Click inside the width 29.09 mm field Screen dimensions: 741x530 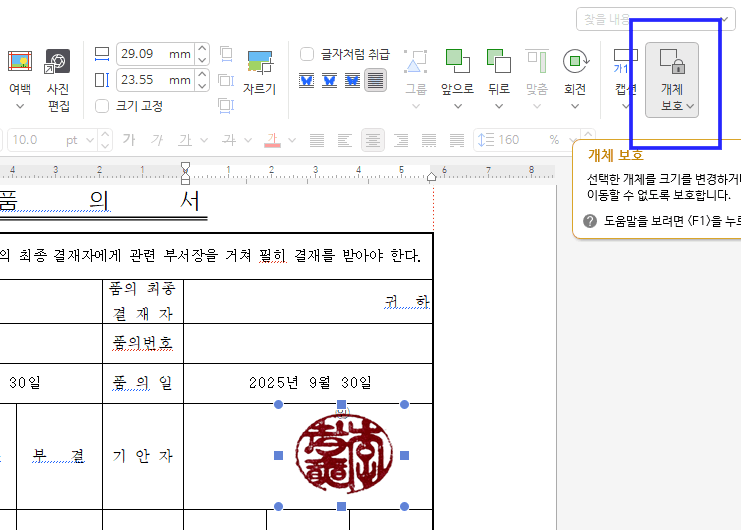[x=155, y=54]
